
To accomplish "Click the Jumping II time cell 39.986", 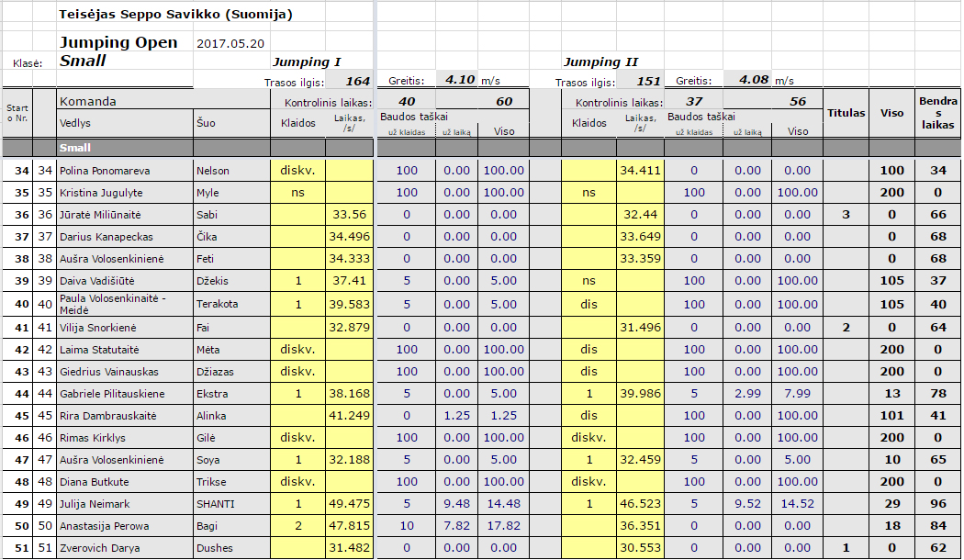I will [x=640, y=394].
